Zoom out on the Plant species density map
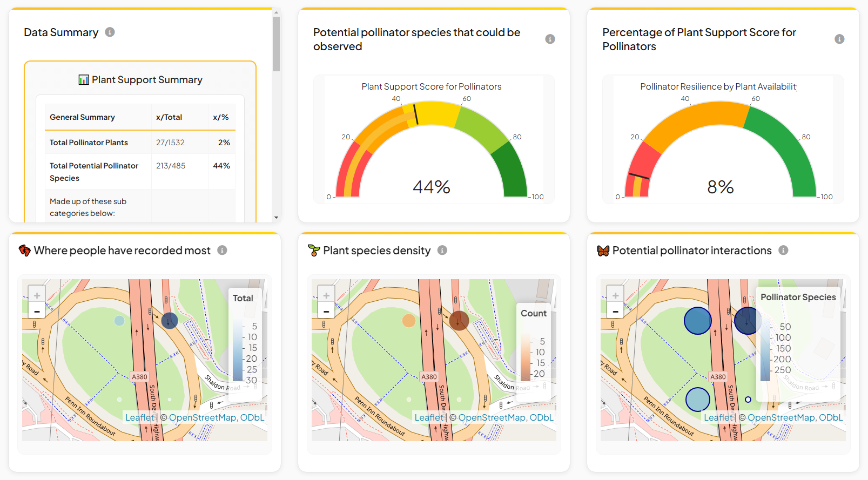 [x=326, y=312]
